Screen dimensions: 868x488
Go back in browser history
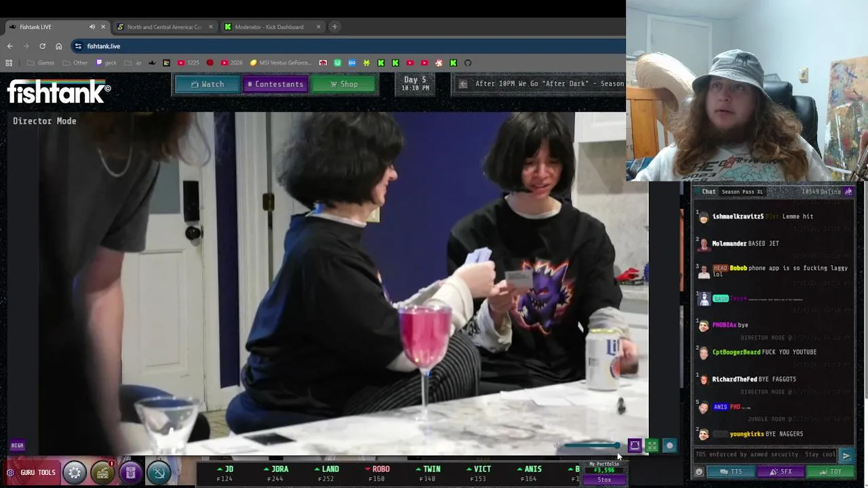point(9,46)
